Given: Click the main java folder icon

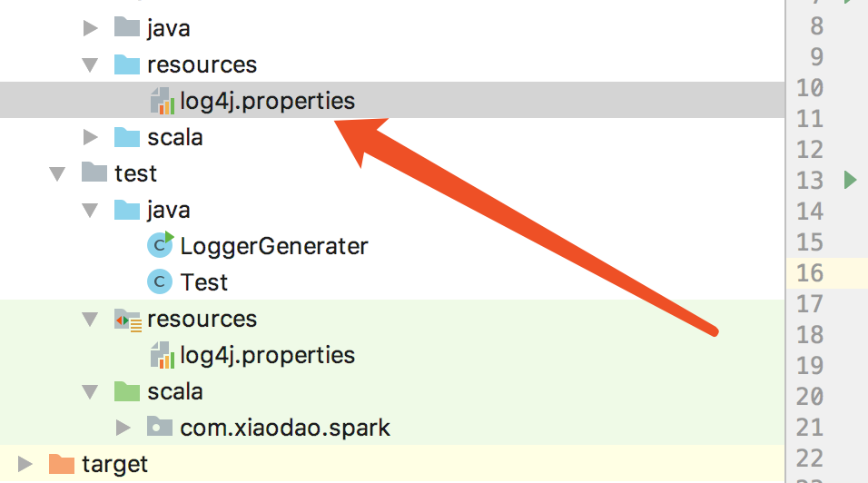Looking at the screenshot, I should [126, 28].
